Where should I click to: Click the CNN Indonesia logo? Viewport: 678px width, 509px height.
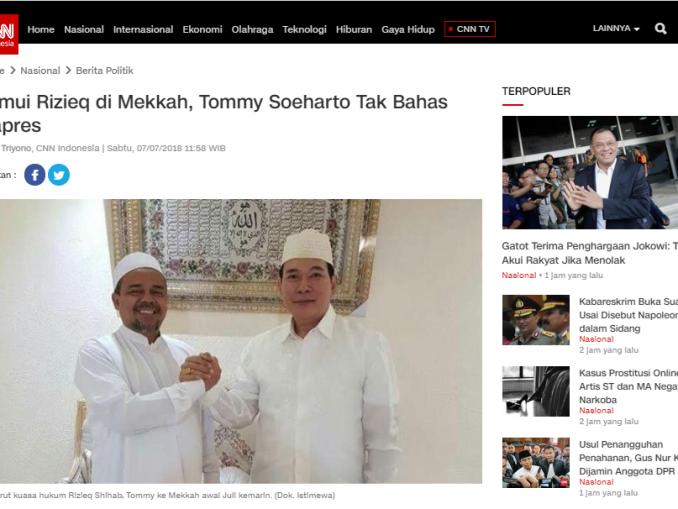pyautogui.click(x=9, y=34)
